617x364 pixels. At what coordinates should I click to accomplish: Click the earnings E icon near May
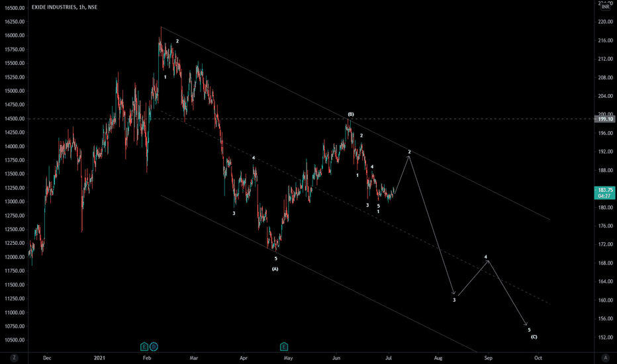tap(284, 347)
